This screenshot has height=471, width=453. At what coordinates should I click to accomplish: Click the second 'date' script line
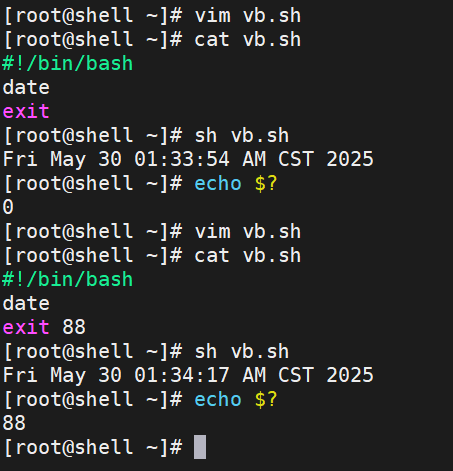click(26, 304)
